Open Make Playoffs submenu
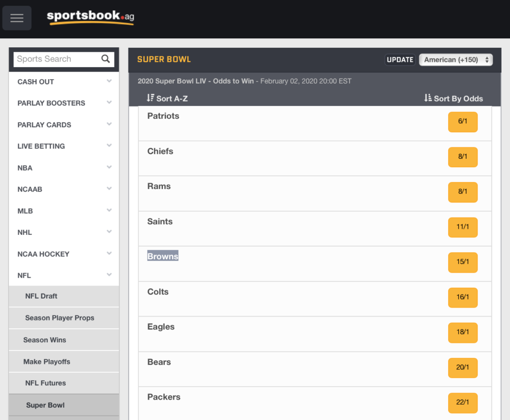Image resolution: width=510 pixels, height=420 pixels. click(x=64, y=361)
